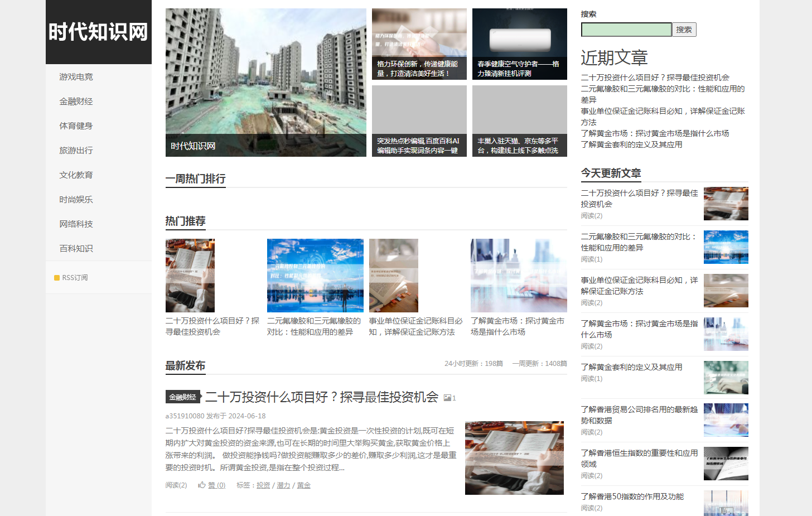
Task: Open 二元氟橡胶和三元氟橡胶 link in 近期文章
Action: 663,94
